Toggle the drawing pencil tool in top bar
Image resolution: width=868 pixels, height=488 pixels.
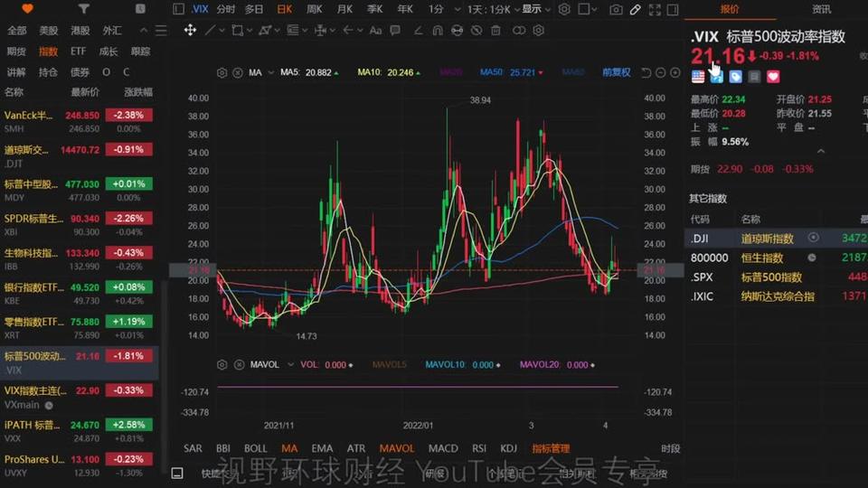[636, 9]
